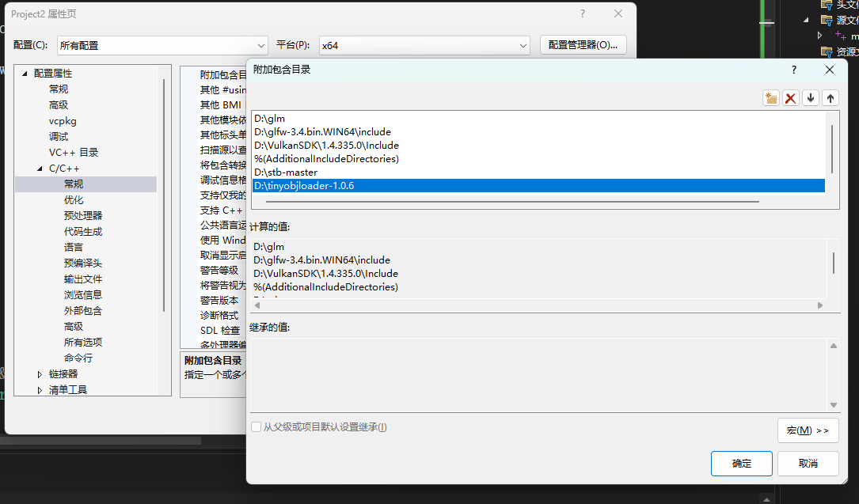Click the property tree vertical scrollbar
The image size is (859, 504).
[x=164, y=195]
